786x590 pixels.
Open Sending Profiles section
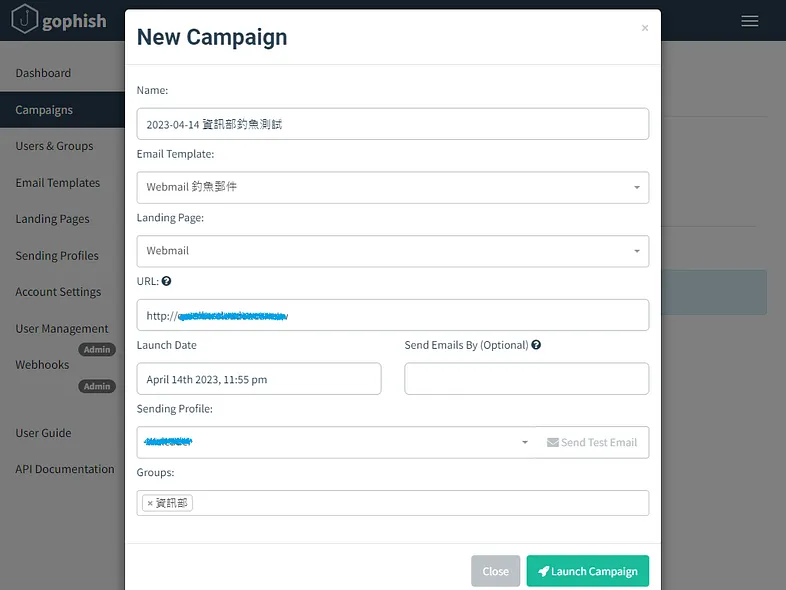click(x=57, y=256)
